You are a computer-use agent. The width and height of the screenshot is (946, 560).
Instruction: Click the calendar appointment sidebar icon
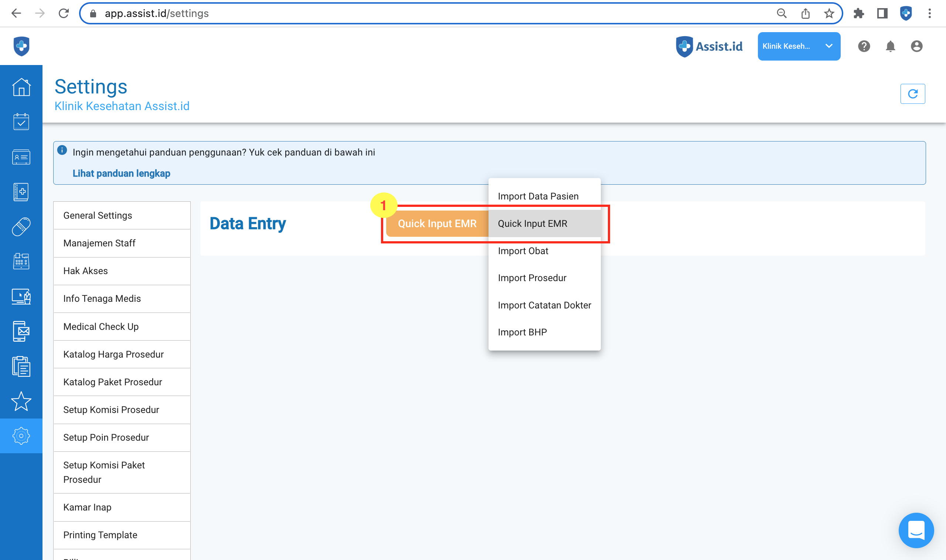[21, 122]
